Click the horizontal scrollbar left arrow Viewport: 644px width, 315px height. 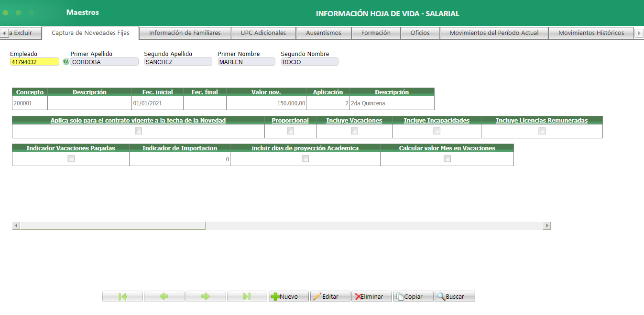[16, 225]
